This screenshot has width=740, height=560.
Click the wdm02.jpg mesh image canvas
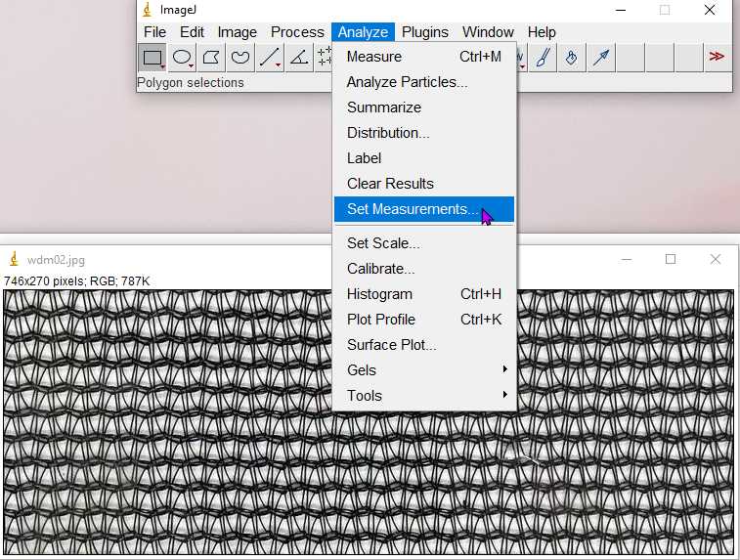[369, 422]
